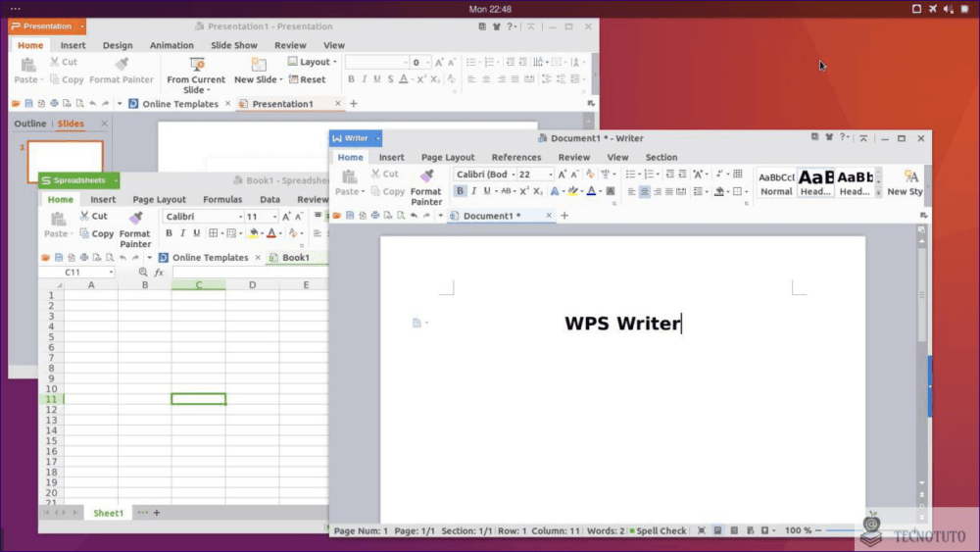Click Cut scissors icon in Writer
The width and height of the screenshot is (980, 552).
(x=375, y=174)
